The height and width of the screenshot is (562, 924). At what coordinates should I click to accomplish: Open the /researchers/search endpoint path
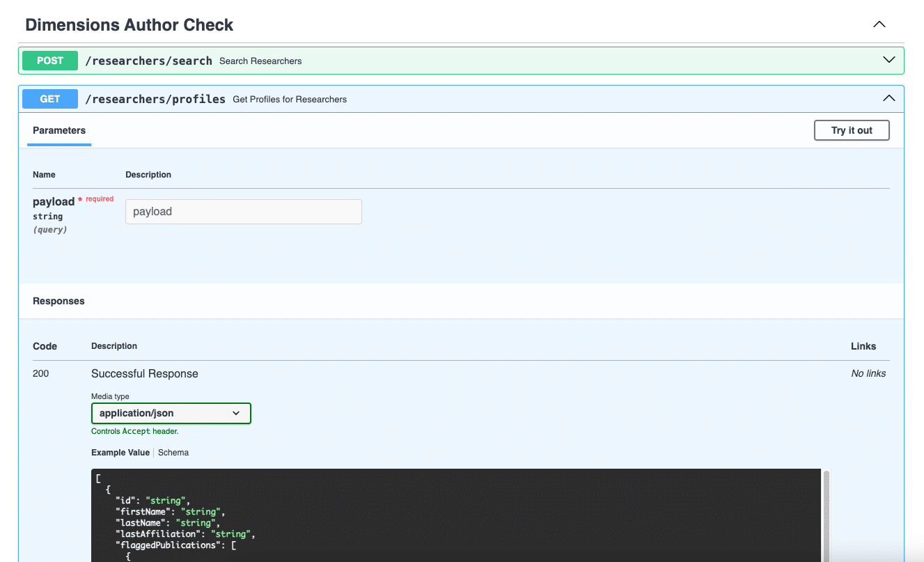[148, 61]
